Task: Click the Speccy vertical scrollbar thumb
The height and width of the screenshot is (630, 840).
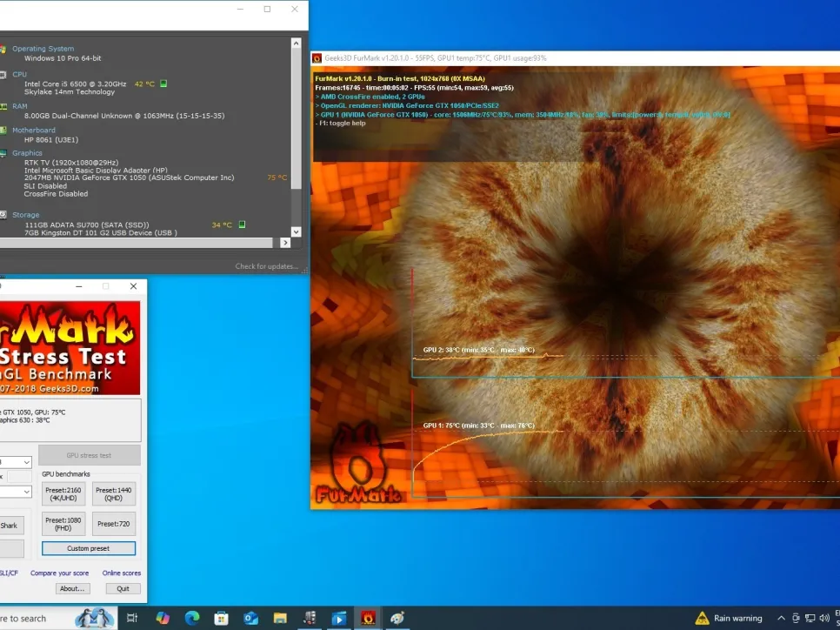Action: pyautogui.click(x=296, y=118)
